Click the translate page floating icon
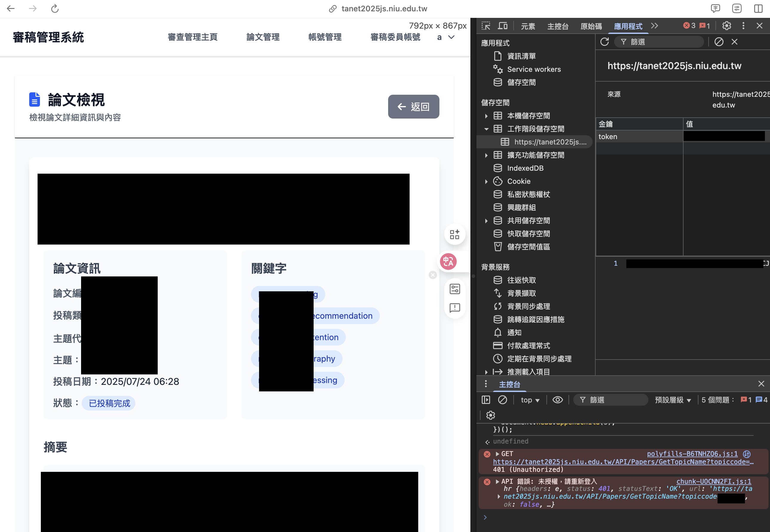 click(448, 262)
